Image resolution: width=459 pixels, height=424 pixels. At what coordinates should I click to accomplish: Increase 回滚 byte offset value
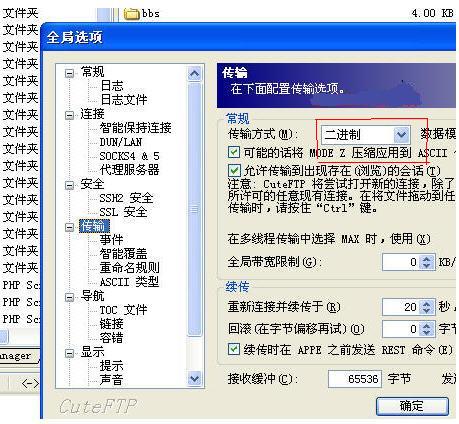[x=427, y=326]
